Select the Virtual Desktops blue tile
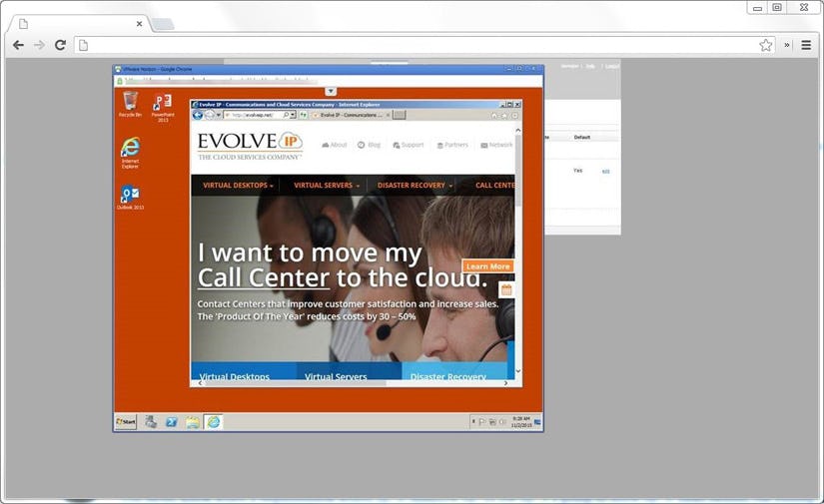Viewport: 824px width, 504px height. pyautogui.click(x=244, y=371)
